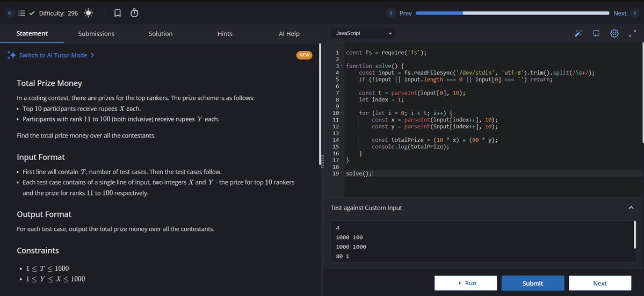Click the problem progress bar
644x296 pixels.
click(x=512, y=13)
